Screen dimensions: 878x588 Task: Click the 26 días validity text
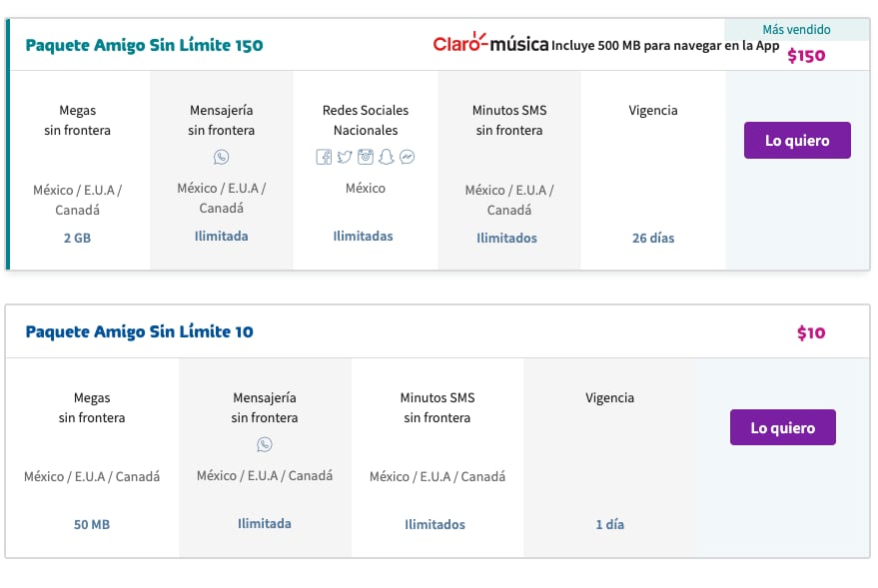pyautogui.click(x=653, y=239)
